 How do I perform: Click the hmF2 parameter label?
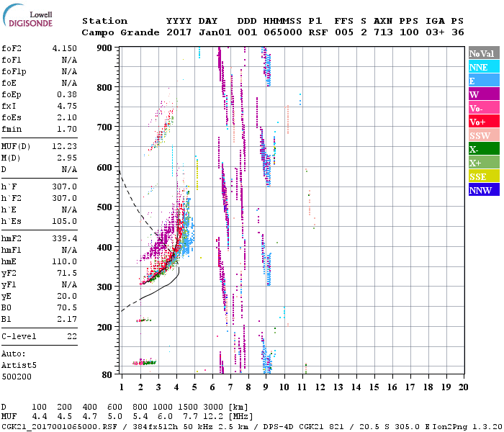[x=14, y=238]
